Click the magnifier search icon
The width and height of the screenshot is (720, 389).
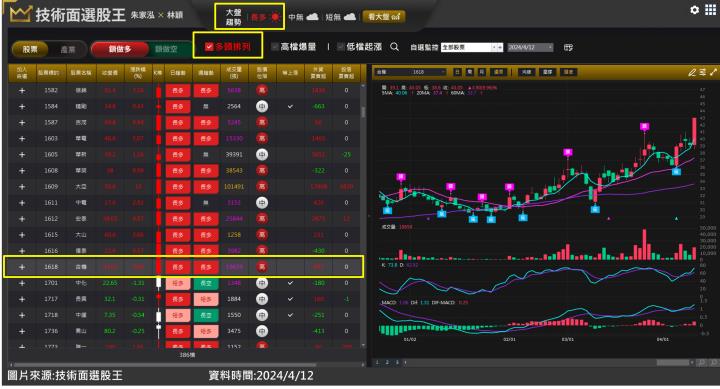(394, 47)
